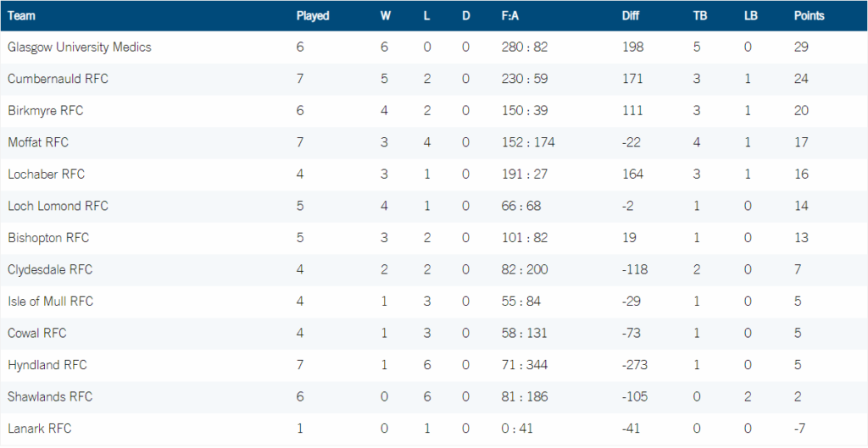Click the Points column header
868x448 pixels.
coord(809,16)
